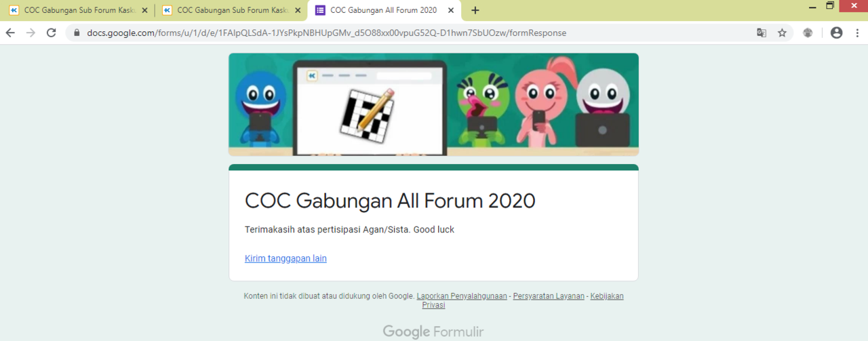The width and height of the screenshot is (868, 341).
Task: Reload the current page
Action: (x=51, y=33)
